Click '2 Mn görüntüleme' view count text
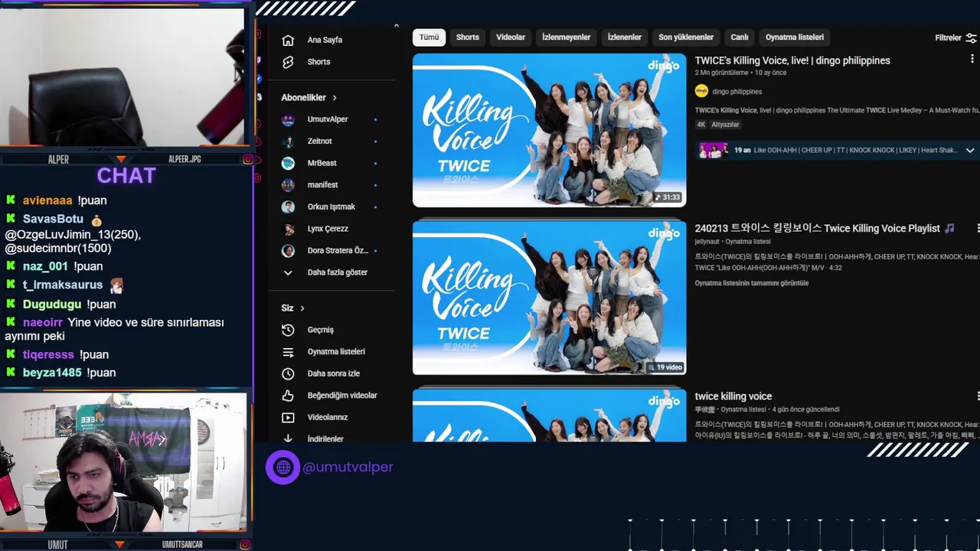Image resolution: width=980 pixels, height=551 pixels. (x=722, y=73)
